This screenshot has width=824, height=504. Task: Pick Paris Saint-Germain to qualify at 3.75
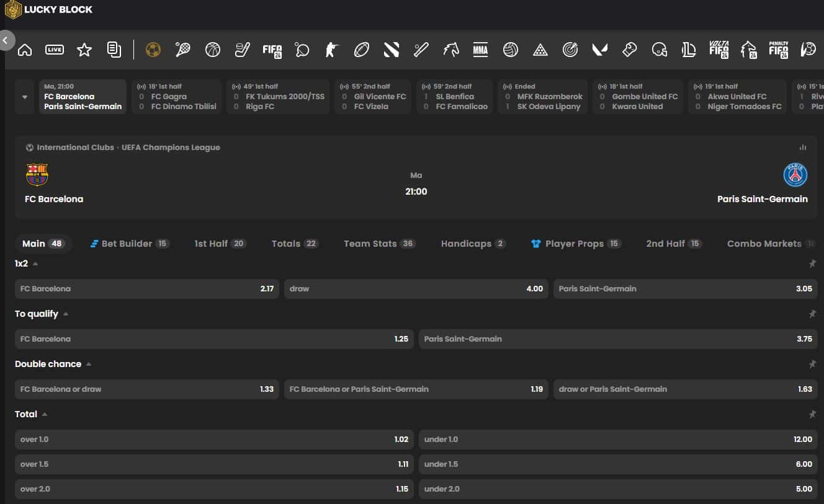pyautogui.click(x=618, y=339)
